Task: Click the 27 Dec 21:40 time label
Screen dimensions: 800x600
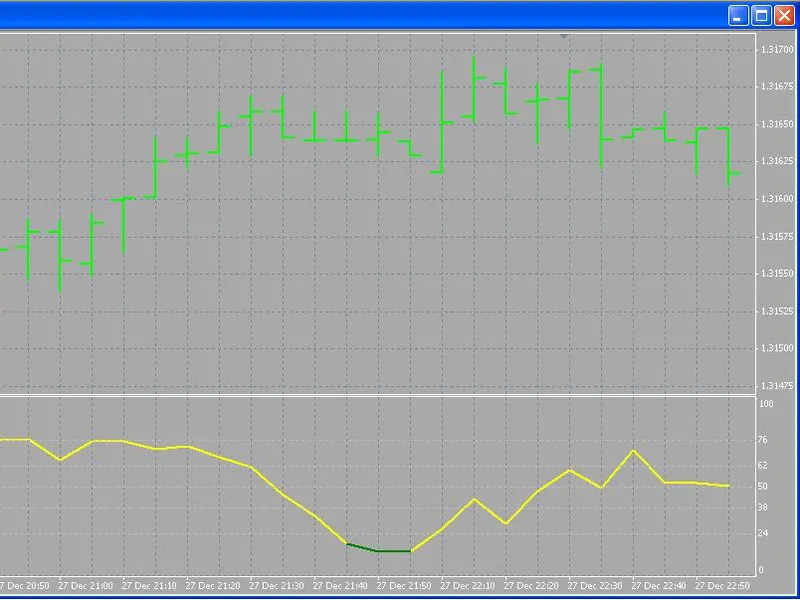Action: tap(340, 586)
